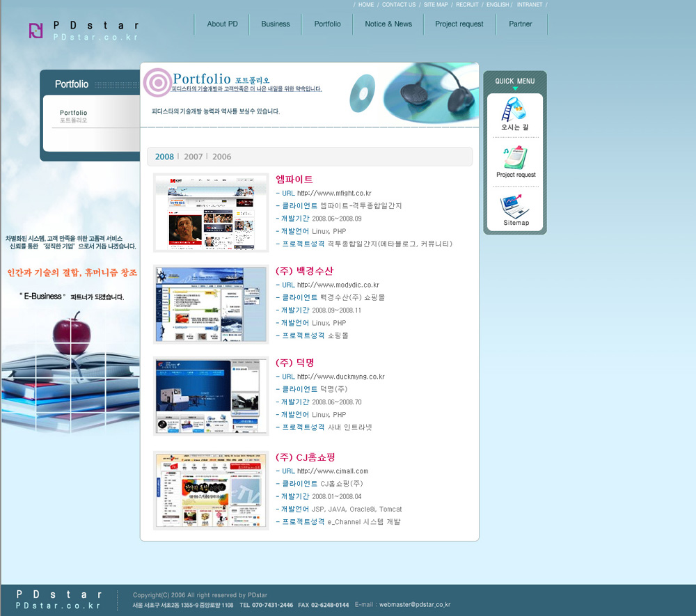The height and width of the screenshot is (616, 696).
Task: Switch to the 2007 year tab
Action: 193,157
